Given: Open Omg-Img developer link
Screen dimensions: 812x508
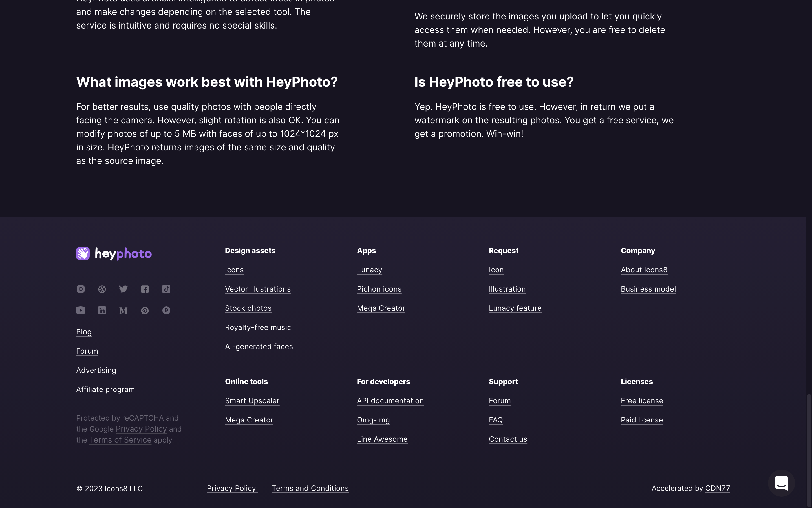Looking at the screenshot, I should tap(373, 420).
